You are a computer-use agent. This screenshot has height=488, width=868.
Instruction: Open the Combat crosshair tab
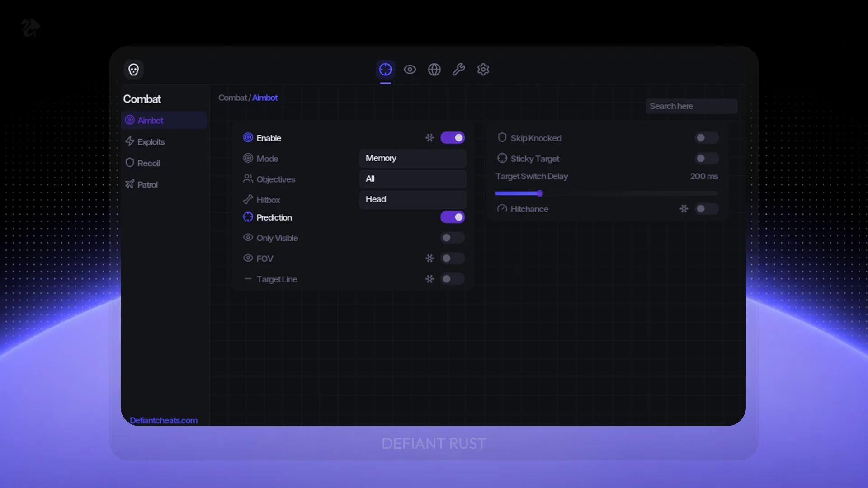coord(385,70)
